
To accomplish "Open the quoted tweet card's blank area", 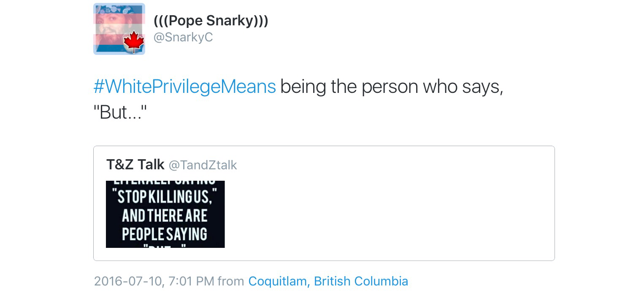I will 388,211.
